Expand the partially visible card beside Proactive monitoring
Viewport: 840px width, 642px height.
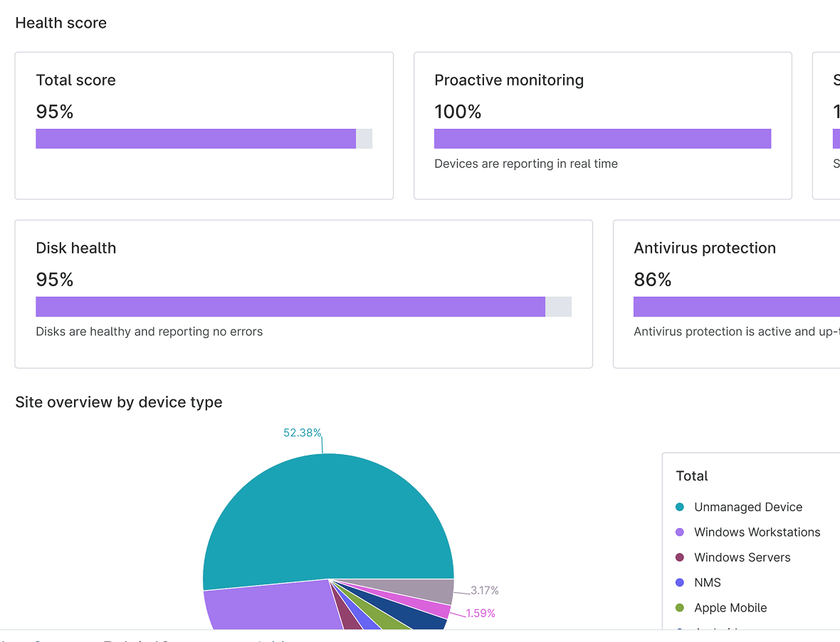[x=829, y=125]
